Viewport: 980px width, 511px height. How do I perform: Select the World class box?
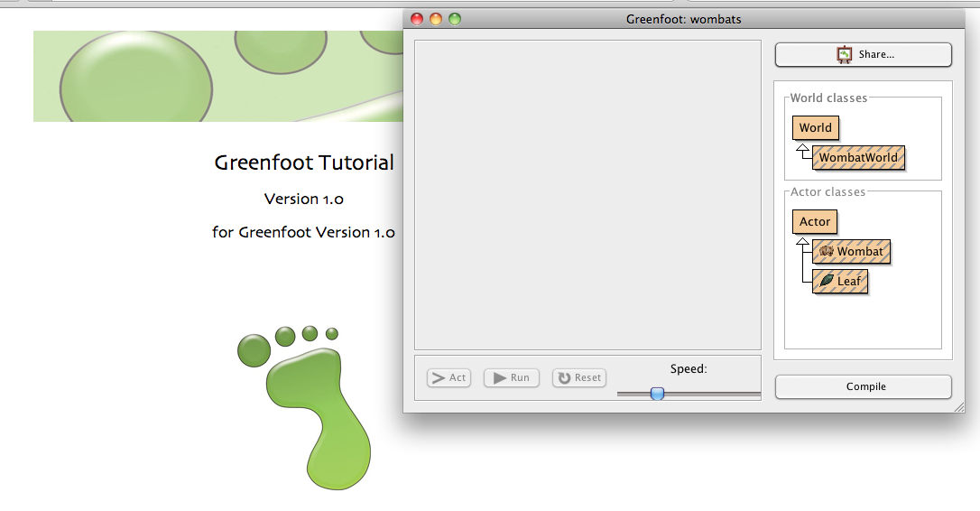(815, 127)
